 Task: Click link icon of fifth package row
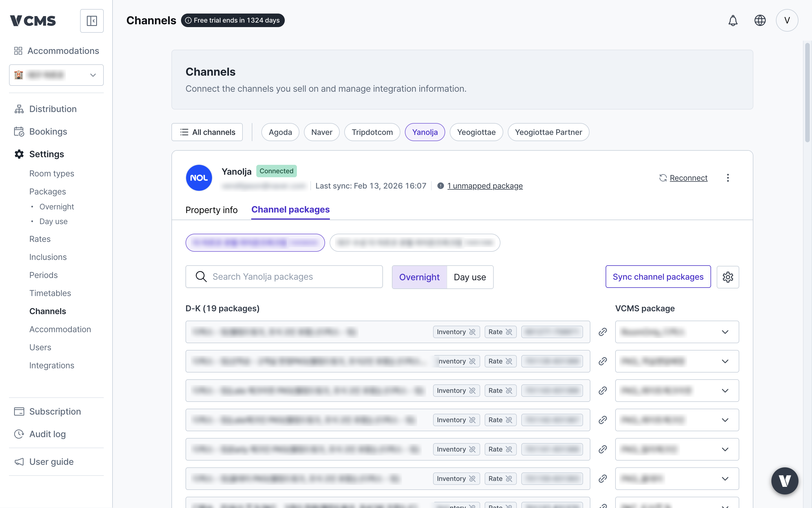(603, 449)
